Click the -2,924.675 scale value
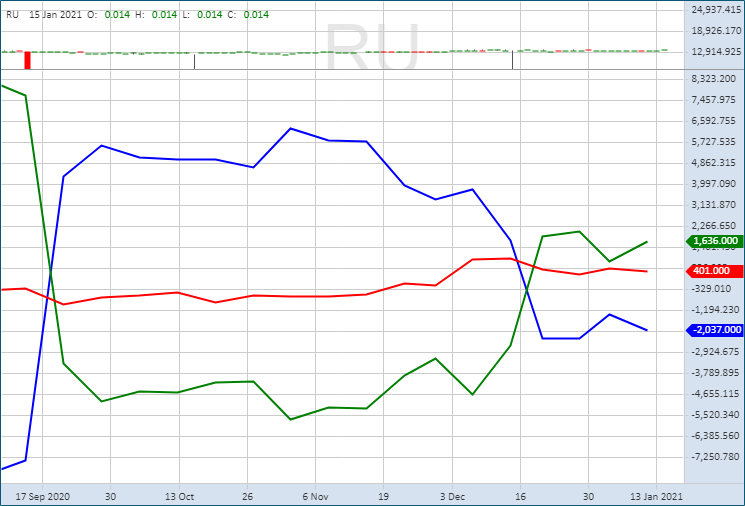 (x=716, y=352)
